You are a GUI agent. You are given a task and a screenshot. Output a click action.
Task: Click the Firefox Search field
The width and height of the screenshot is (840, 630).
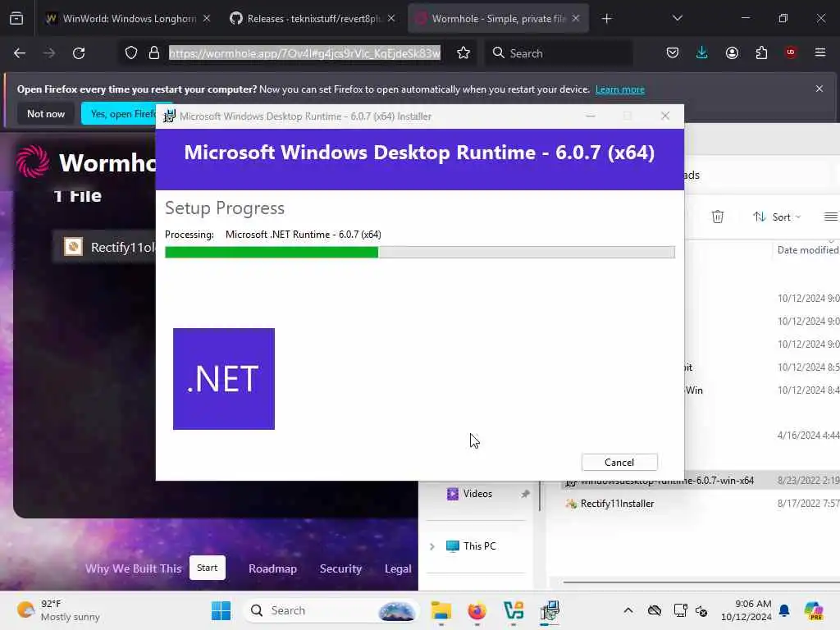pos(559,53)
